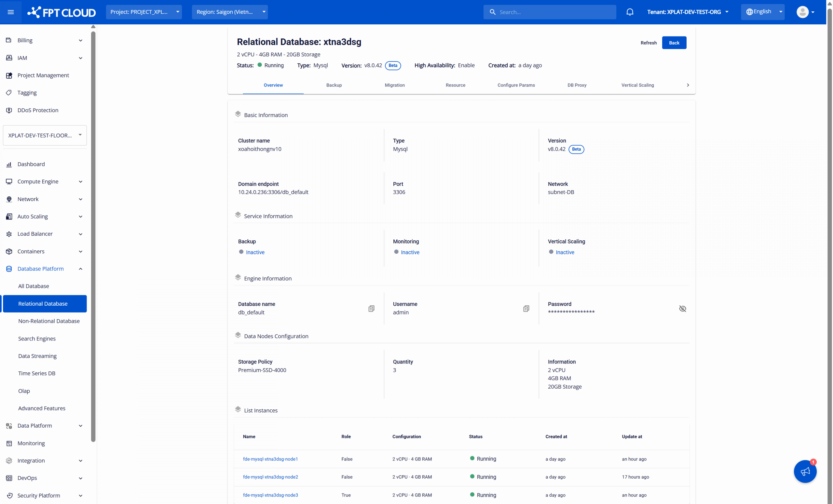This screenshot has height=504, width=833.
Task: Open the Dashboard sidebar item
Action: (x=31, y=164)
